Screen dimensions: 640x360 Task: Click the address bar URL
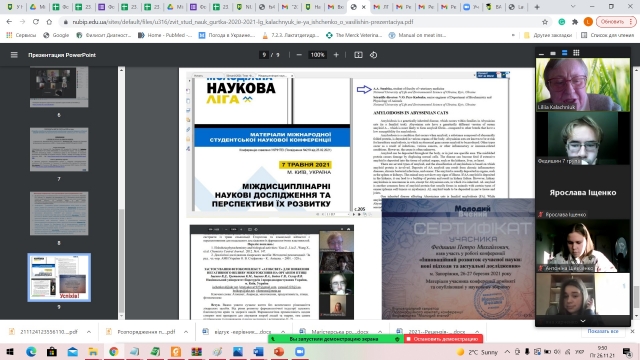pyautogui.click(x=242, y=22)
